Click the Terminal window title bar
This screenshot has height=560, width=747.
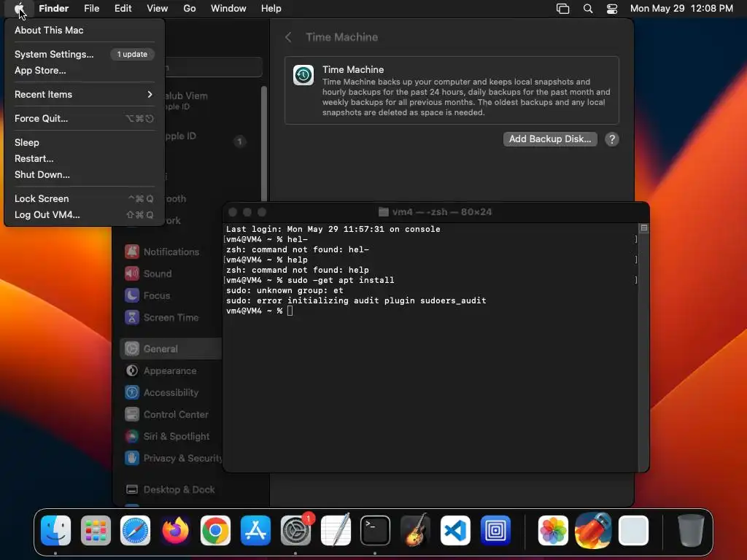[x=436, y=212]
